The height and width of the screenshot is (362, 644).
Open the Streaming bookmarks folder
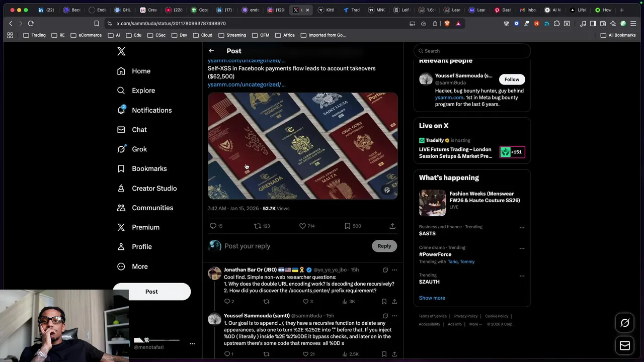point(232,35)
